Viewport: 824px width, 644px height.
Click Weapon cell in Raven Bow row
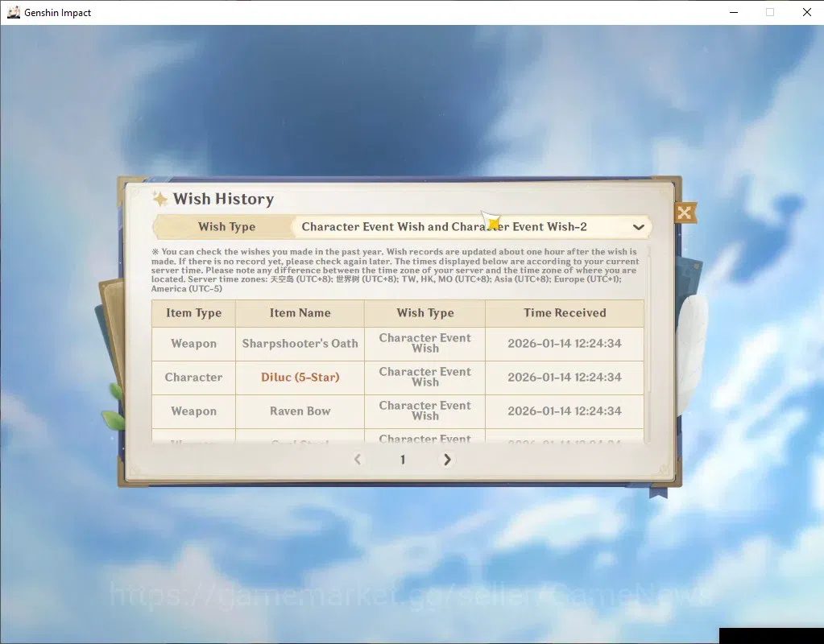tap(193, 411)
